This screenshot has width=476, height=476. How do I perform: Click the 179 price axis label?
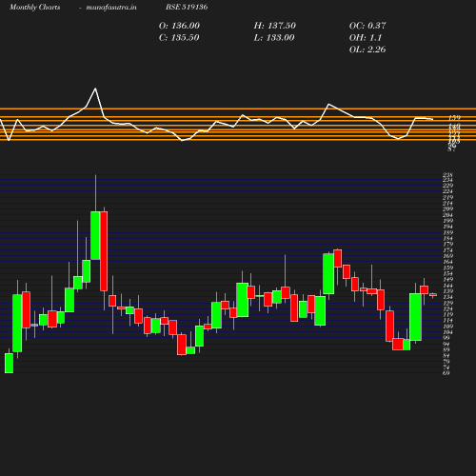pos(447,244)
